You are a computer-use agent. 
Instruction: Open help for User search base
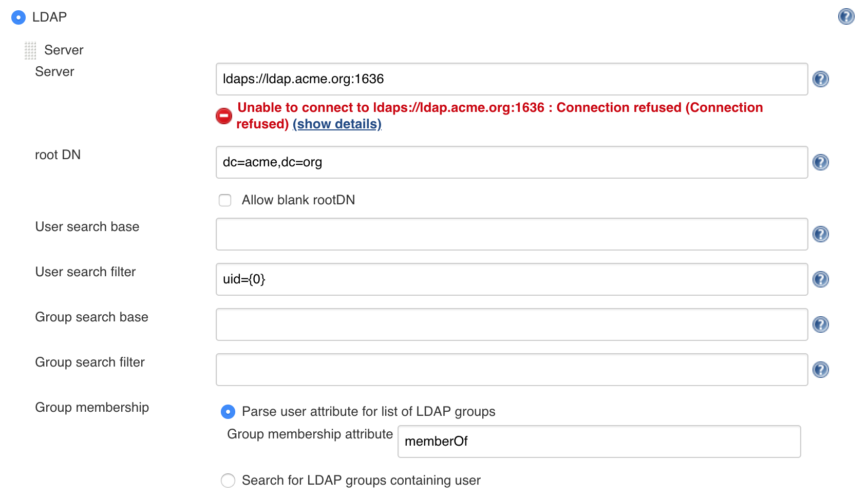(x=820, y=234)
